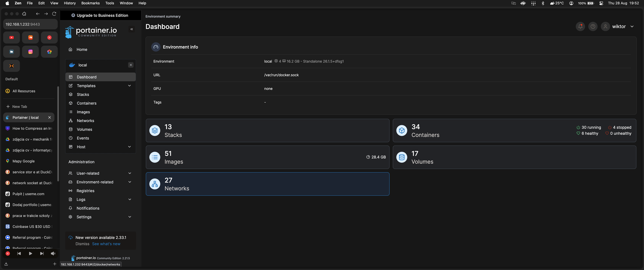Mute media with the speaker icon
Viewport: 644px width, 270px height.
click(x=53, y=254)
